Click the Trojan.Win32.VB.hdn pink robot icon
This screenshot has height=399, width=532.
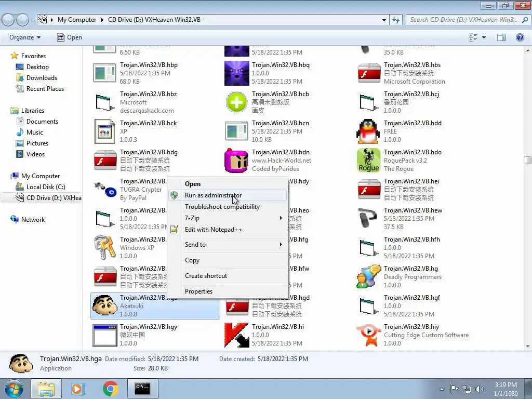[236, 161]
